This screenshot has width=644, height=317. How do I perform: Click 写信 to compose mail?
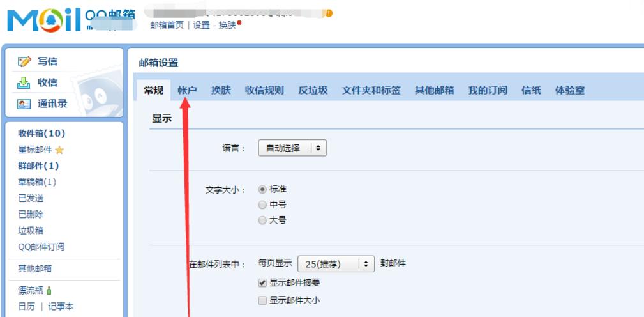(47, 61)
